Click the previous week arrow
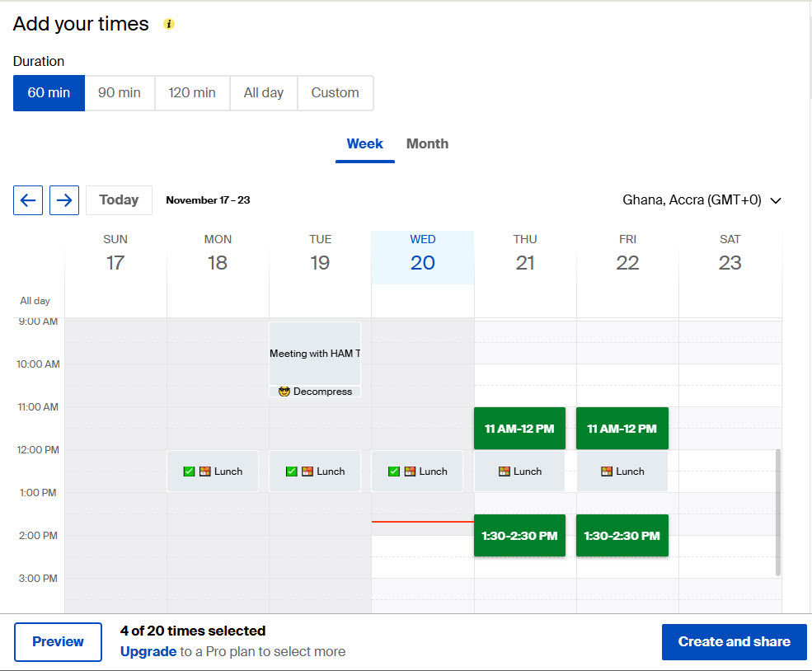The image size is (812, 671). [27, 199]
